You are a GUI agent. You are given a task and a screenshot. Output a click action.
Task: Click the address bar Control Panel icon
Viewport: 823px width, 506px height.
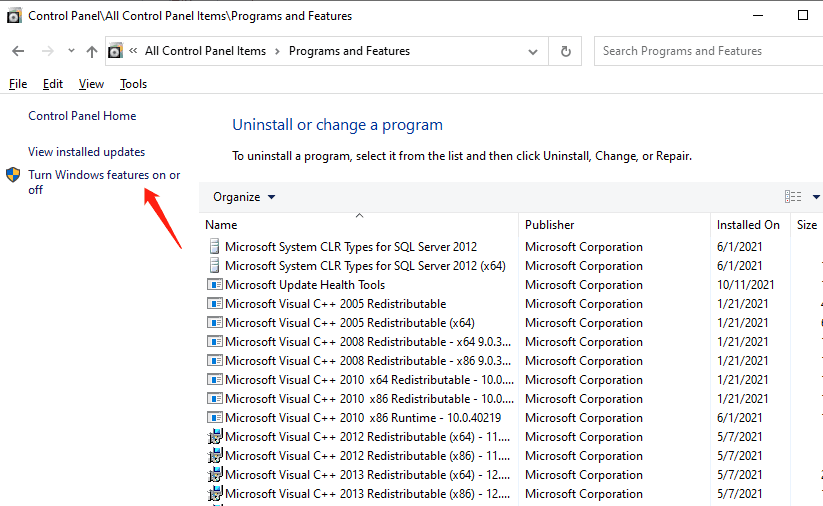click(x=115, y=51)
